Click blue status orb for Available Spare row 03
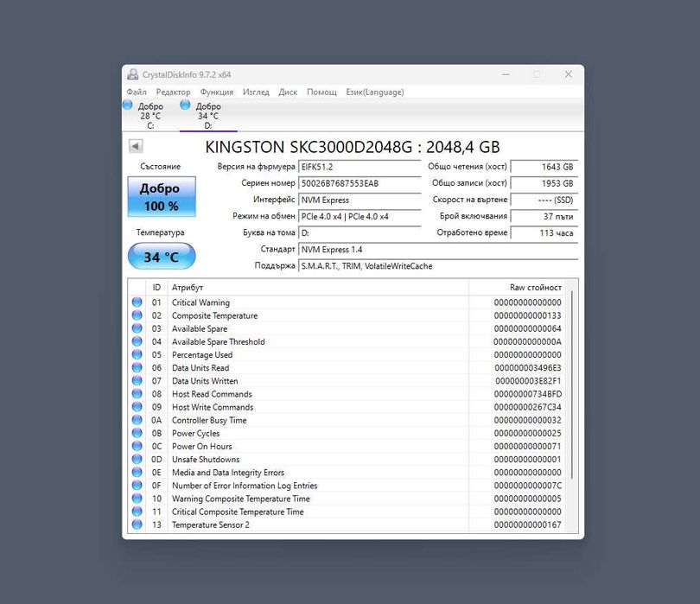Viewport: 700px width, 604px height. tap(137, 328)
